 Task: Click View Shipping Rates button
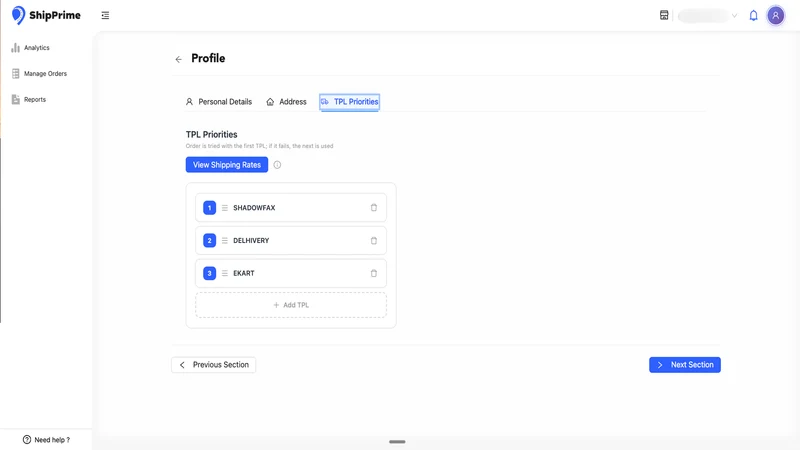coord(227,165)
